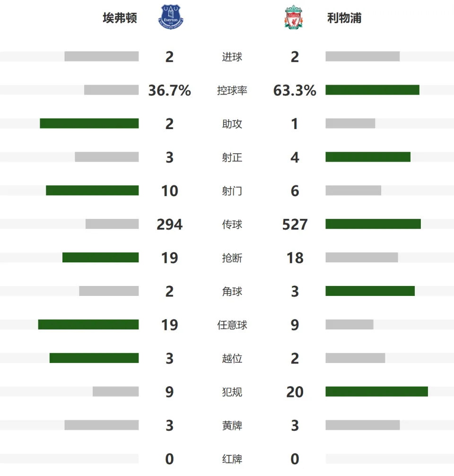
Task: Click the 控球率 possession label
Action: [x=232, y=90]
